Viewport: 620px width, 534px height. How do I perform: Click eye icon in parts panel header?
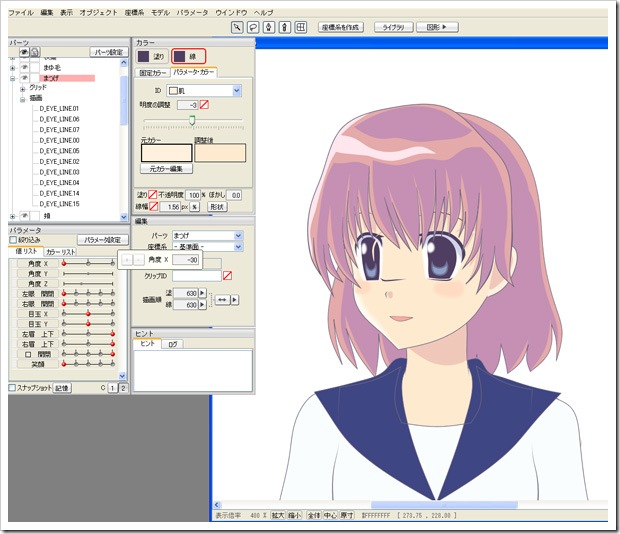[25, 52]
